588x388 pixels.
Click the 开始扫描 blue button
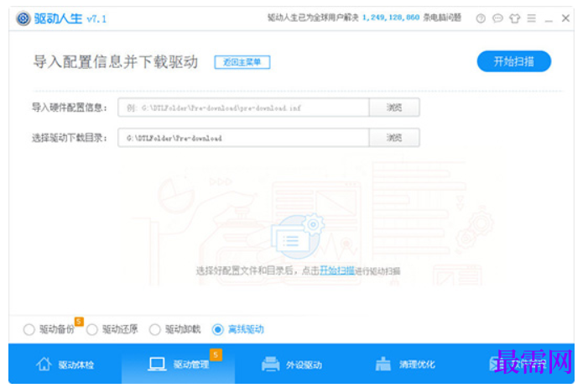pos(513,61)
